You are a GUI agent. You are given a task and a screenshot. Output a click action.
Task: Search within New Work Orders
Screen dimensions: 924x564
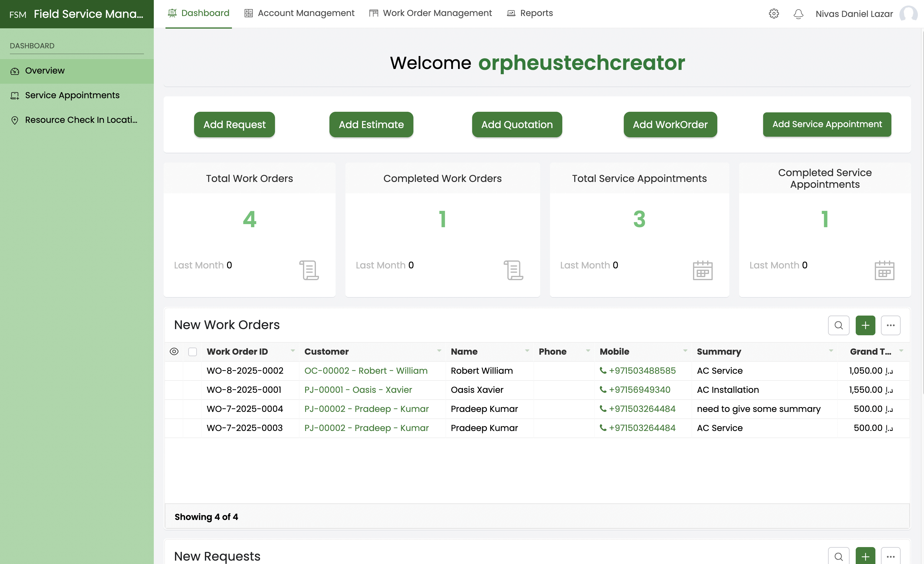(x=838, y=325)
